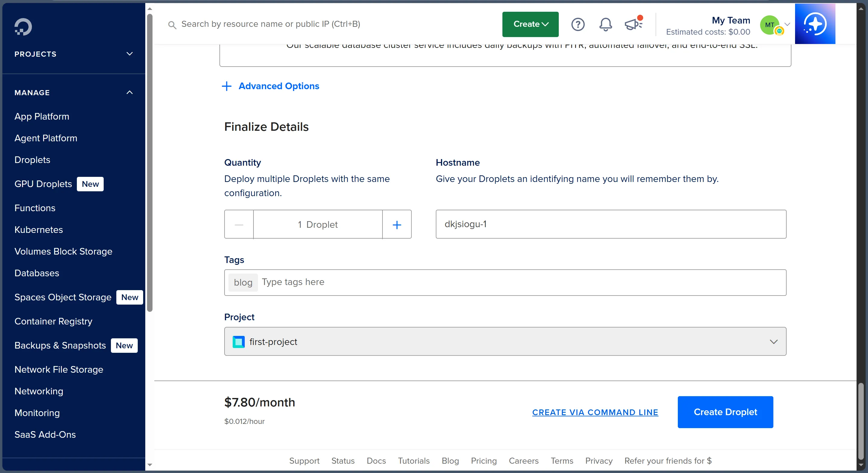Open the team account chevron menu
Screen dimensions: 868x473
point(788,24)
